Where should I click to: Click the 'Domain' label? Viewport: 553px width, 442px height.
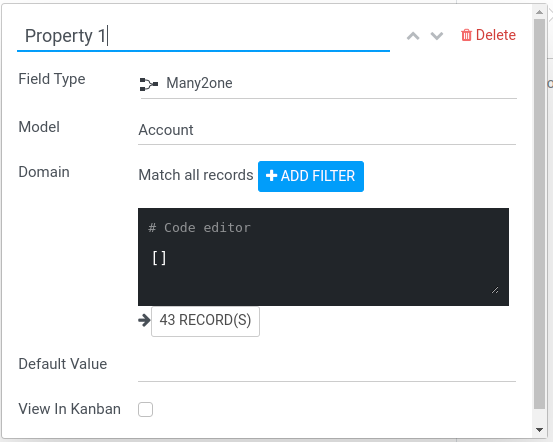(44, 172)
